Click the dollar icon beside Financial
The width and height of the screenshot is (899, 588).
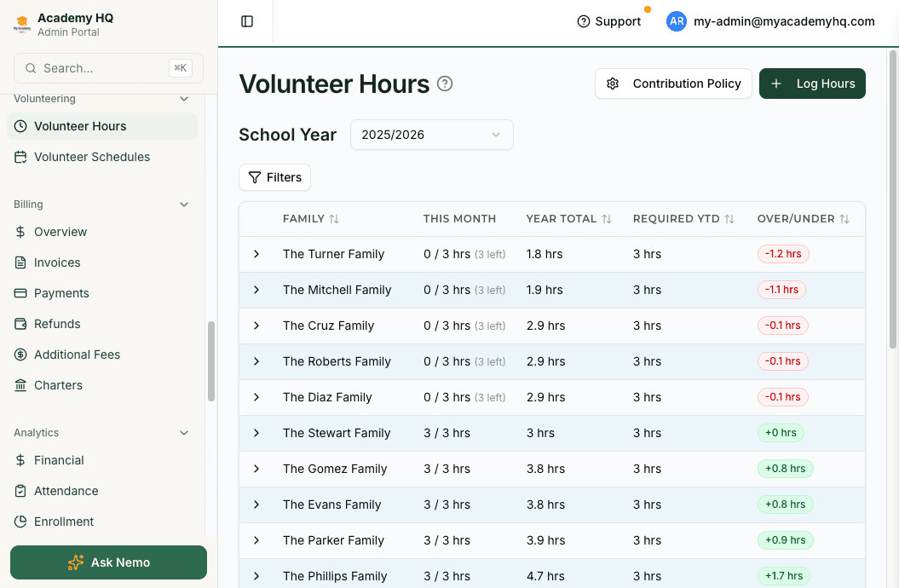20,460
